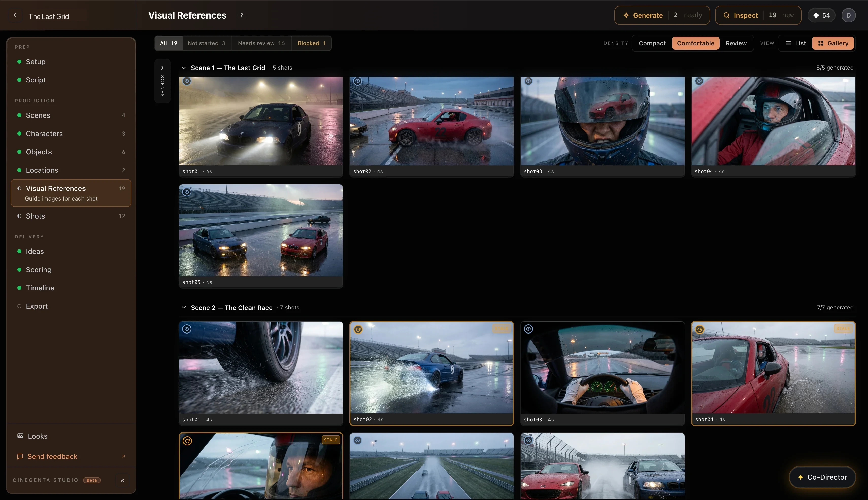
Task: Switch to Gallery view
Action: (833, 43)
